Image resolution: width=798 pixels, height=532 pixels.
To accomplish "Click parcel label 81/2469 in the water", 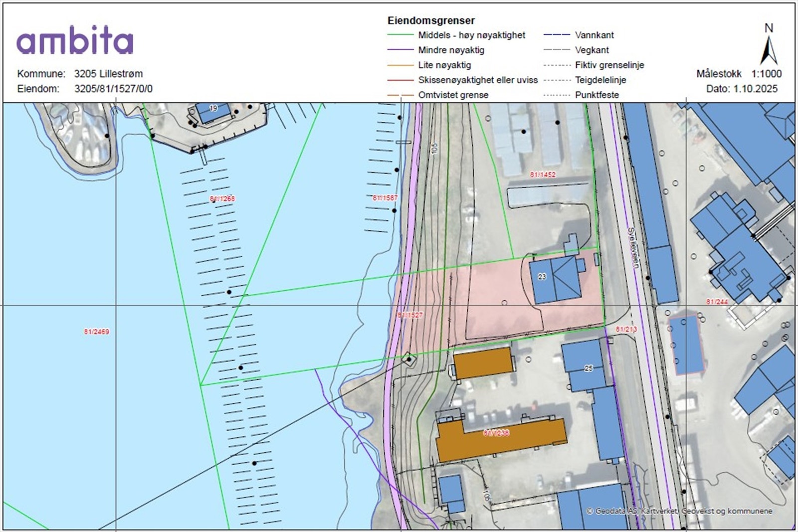I will pyautogui.click(x=96, y=332).
